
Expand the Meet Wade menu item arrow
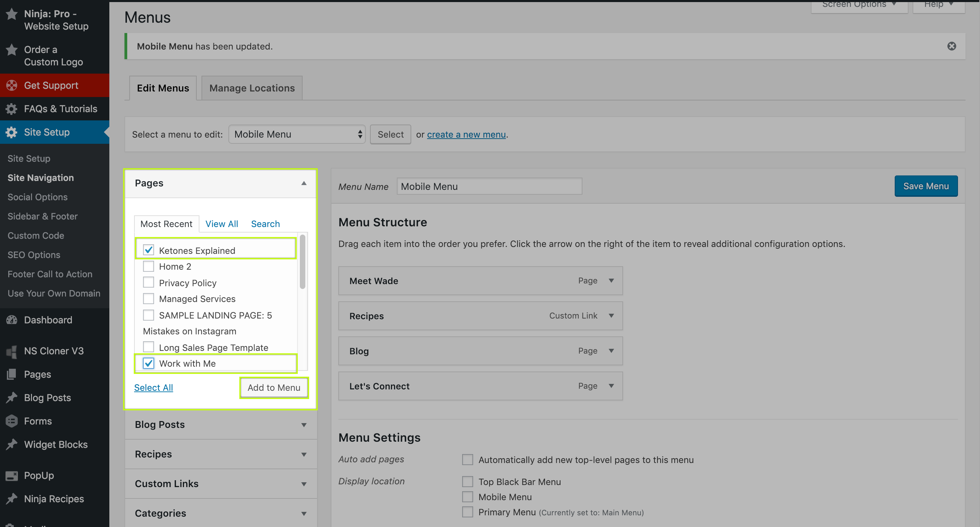611,281
